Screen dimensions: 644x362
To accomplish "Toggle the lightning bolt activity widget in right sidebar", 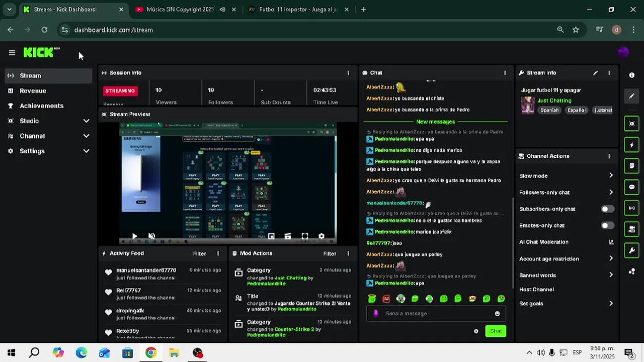I will (632, 145).
